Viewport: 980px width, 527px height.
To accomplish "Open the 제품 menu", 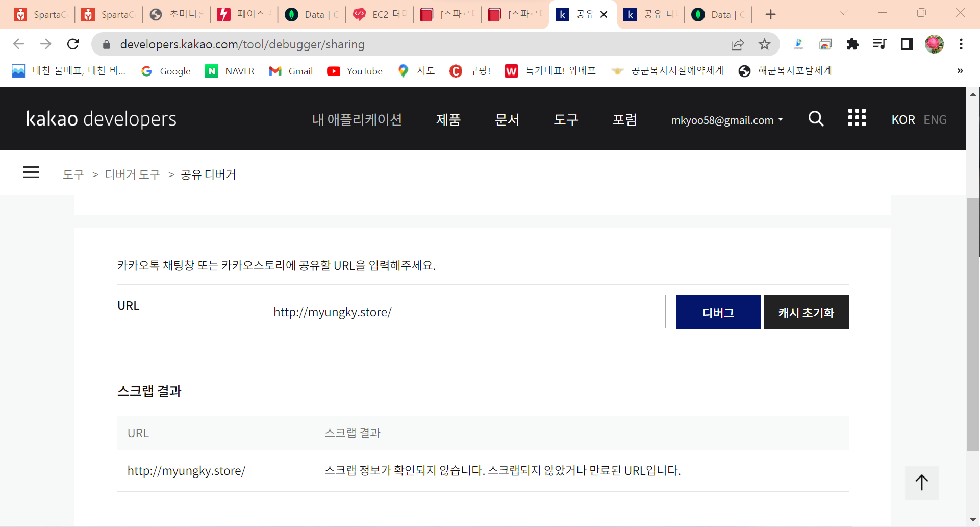I will [x=448, y=119].
